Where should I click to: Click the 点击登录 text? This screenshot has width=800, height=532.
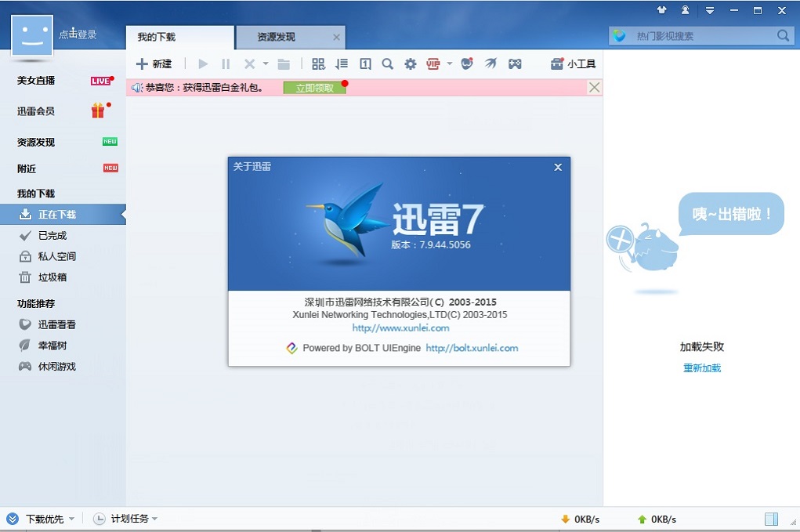coord(78,34)
